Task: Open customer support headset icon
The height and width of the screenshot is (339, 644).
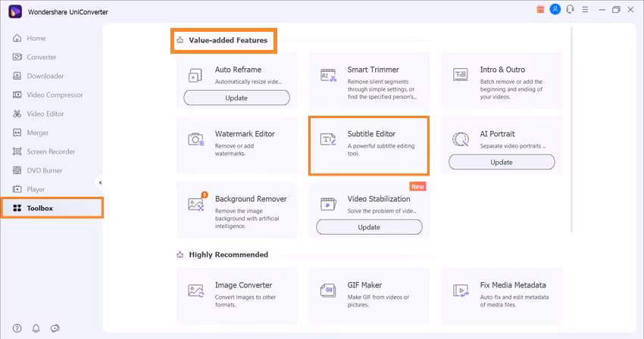Action: (x=569, y=9)
